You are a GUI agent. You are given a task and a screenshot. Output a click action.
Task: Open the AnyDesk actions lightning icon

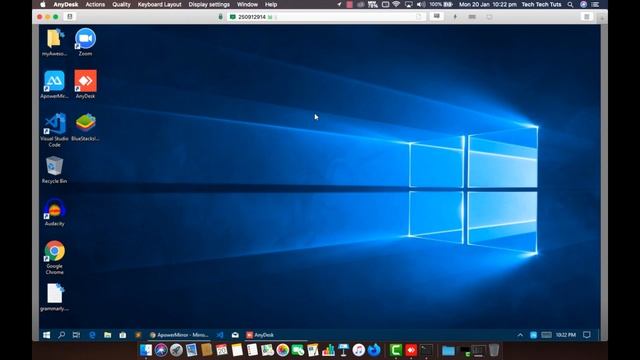pos(455,17)
